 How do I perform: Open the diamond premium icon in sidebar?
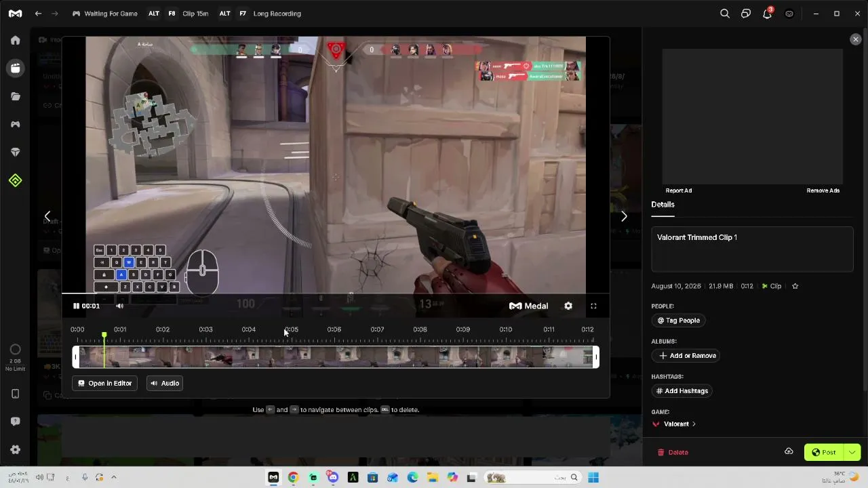(x=15, y=152)
